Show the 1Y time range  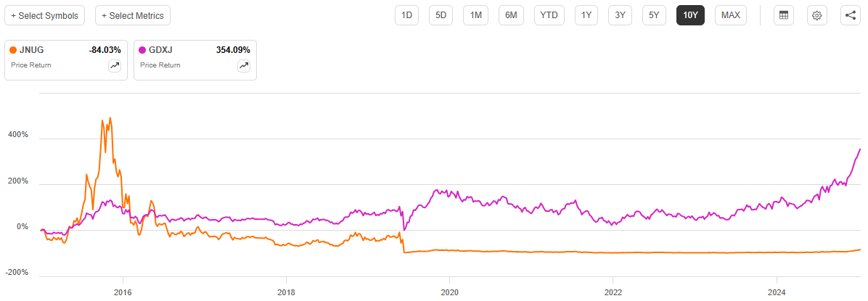click(x=586, y=15)
